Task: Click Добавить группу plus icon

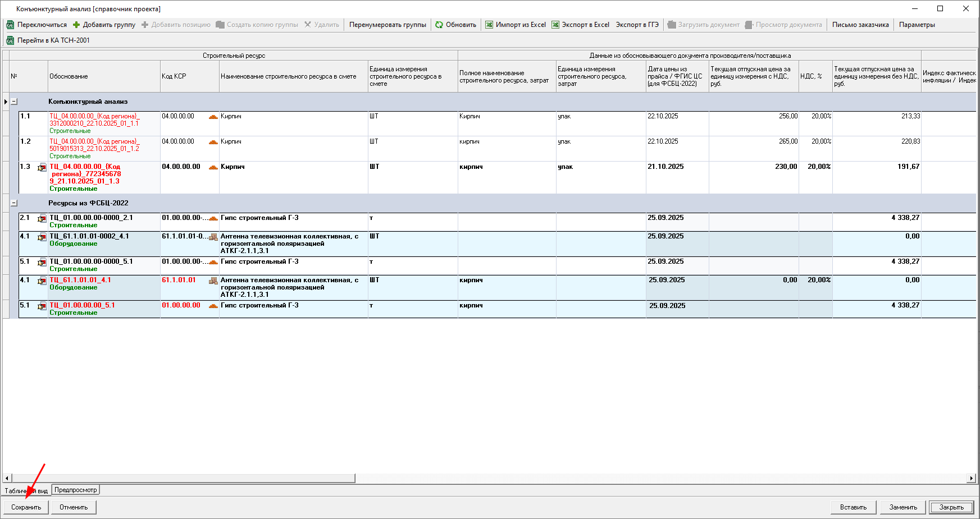Action: point(76,25)
